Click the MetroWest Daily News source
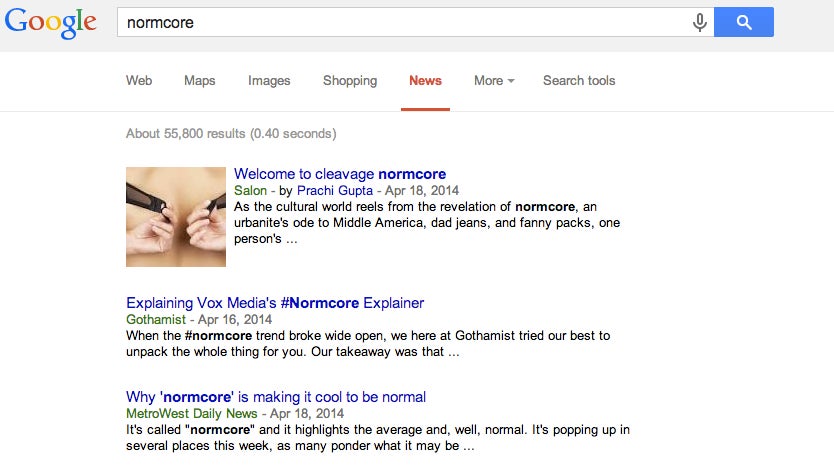The height and width of the screenshot is (471, 834). point(191,414)
